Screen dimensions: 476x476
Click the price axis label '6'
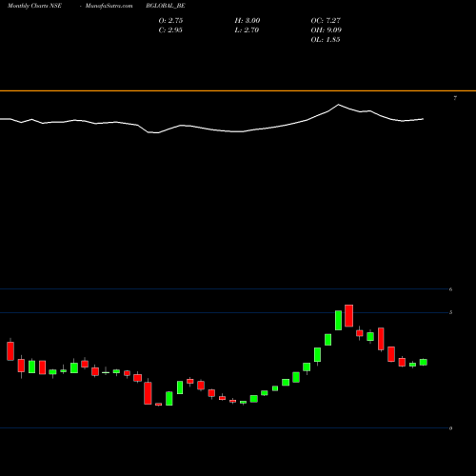tap(450, 289)
